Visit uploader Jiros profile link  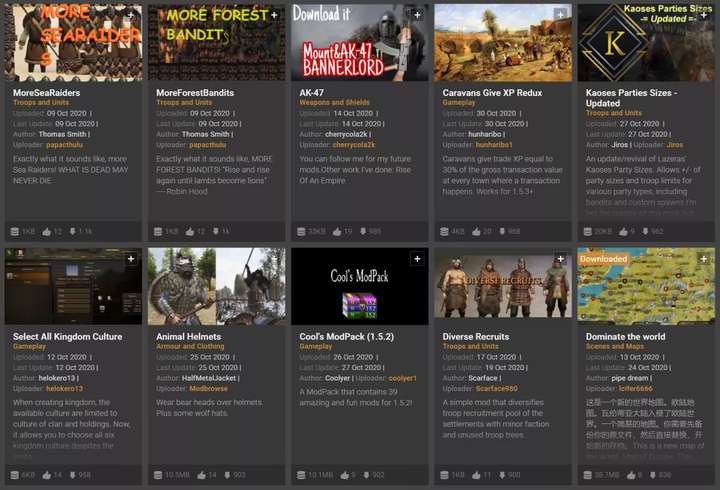click(675, 145)
